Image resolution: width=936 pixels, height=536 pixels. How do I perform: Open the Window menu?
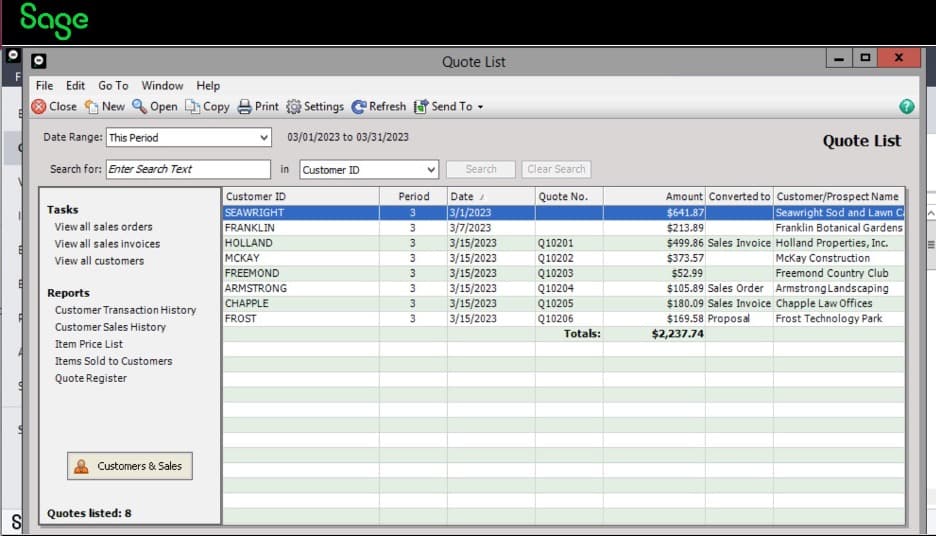162,85
